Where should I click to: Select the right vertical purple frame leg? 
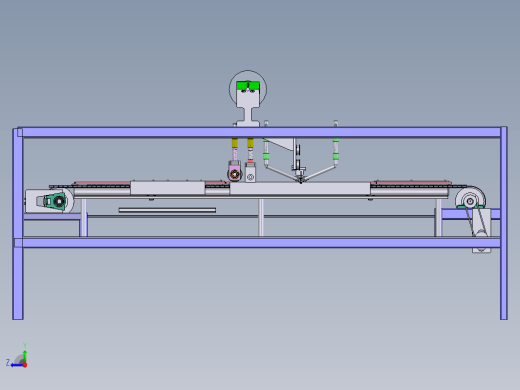pyautogui.click(x=504, y=223)
